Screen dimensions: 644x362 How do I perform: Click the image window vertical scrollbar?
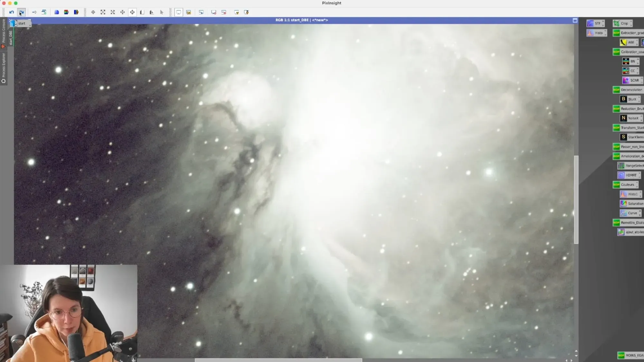point(576,200)
